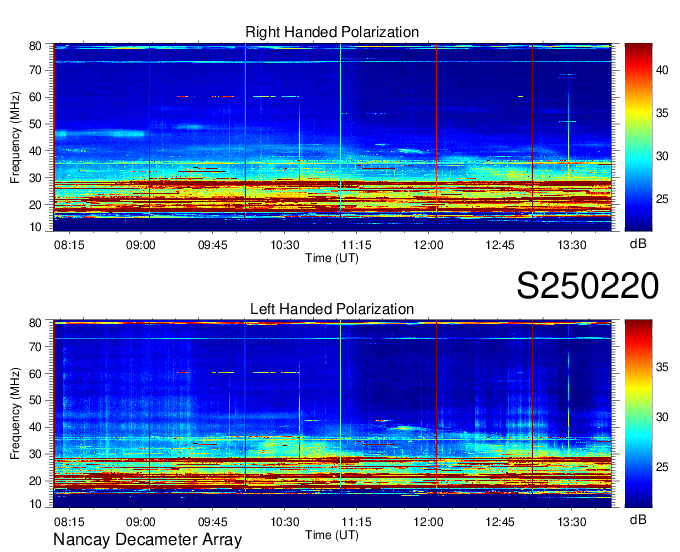Click the lower Time (UT) axis label
This screenshot has width=680, height=552.
pos(332,535)
